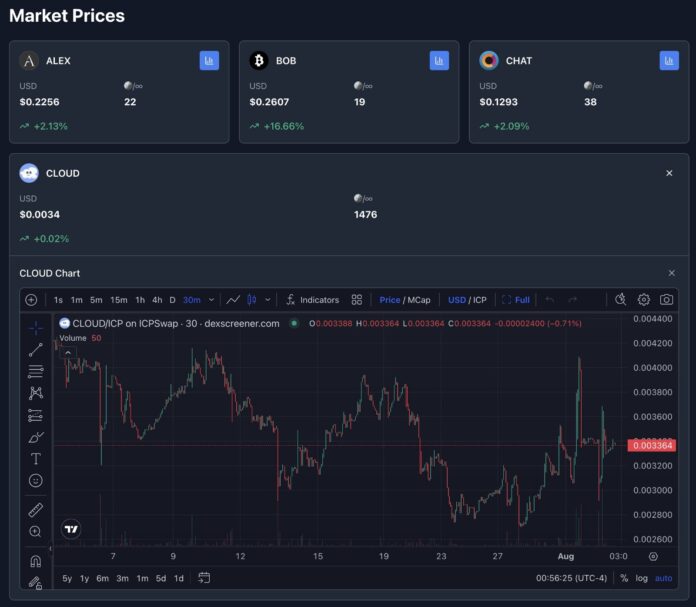Open the CHAT token chart button
The width and height of the screenshot is (696, 607).
(669, 61)
